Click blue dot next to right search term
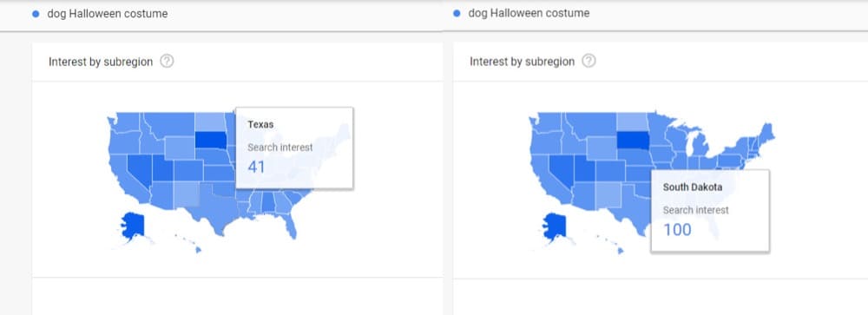The image size is (868, 315). coord(457,13)
